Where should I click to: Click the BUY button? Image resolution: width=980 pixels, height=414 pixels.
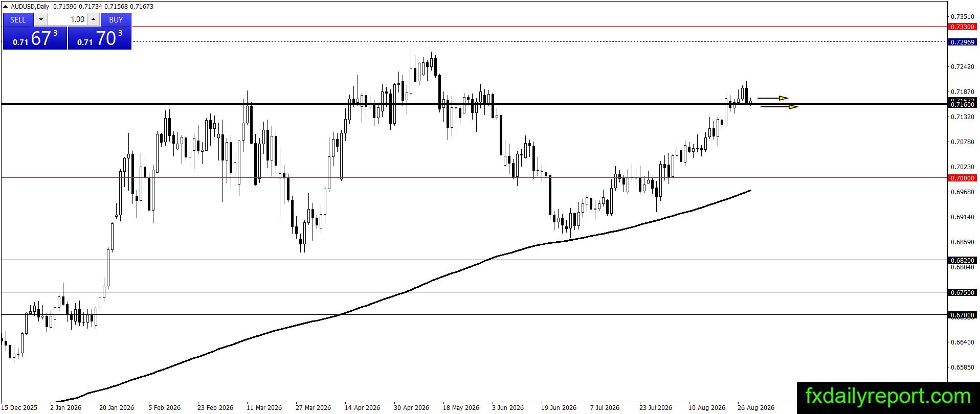point(116,19)
